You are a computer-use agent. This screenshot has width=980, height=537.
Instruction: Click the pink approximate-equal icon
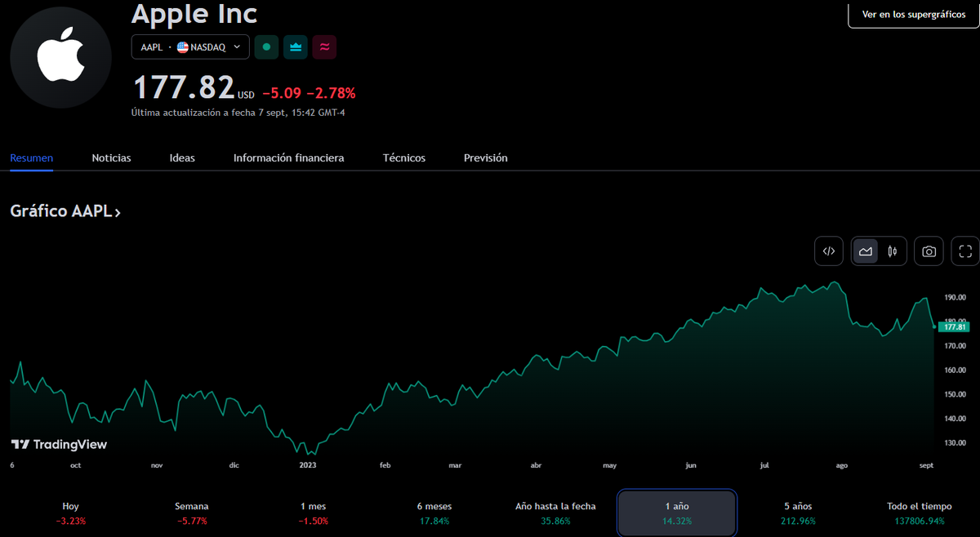point(324,47)
